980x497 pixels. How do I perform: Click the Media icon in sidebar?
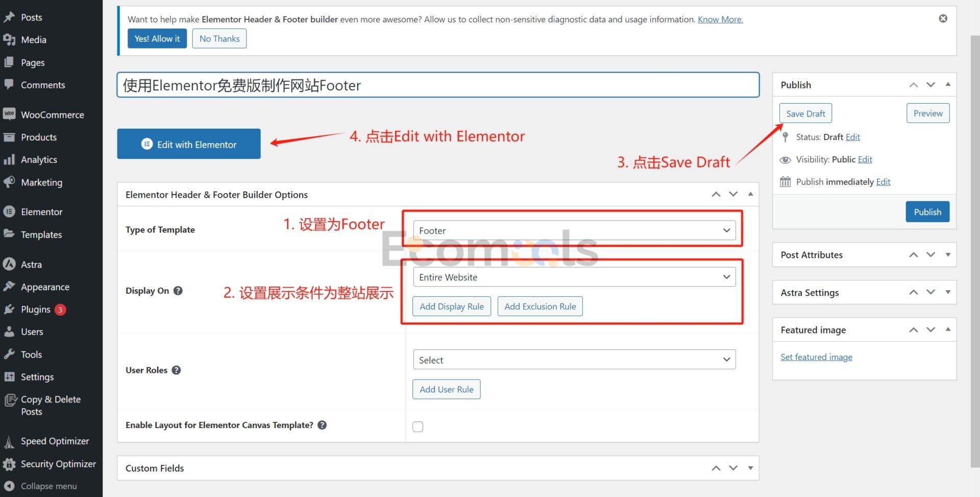click(x=9, y=39)
